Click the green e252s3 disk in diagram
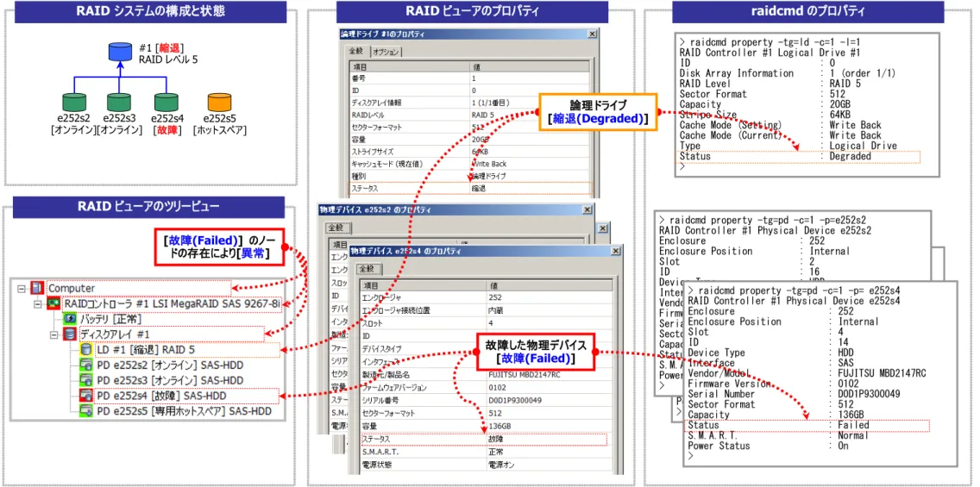 119,103
